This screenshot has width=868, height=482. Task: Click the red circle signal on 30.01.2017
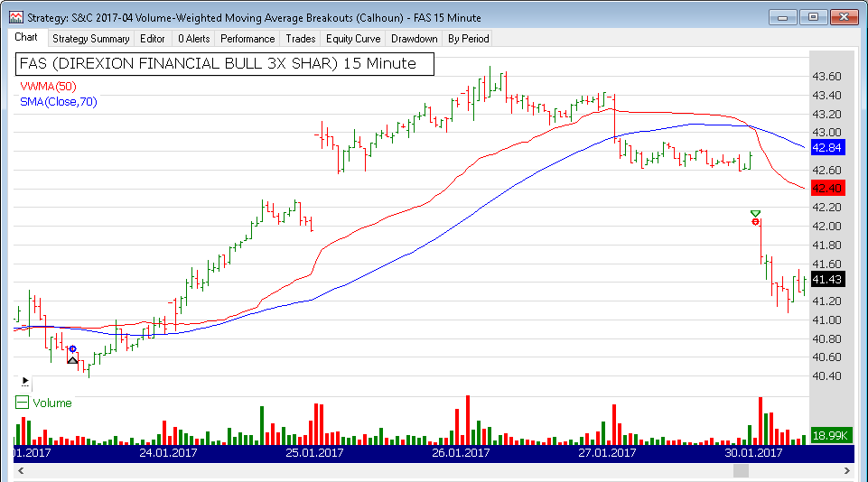(x=755, y=222)
